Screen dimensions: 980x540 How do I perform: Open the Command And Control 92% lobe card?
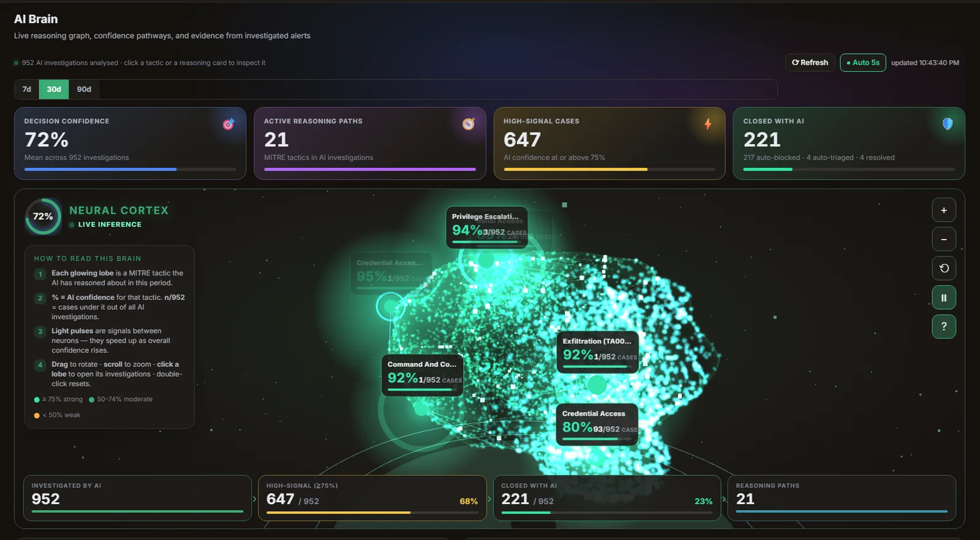tap(422, 375)
